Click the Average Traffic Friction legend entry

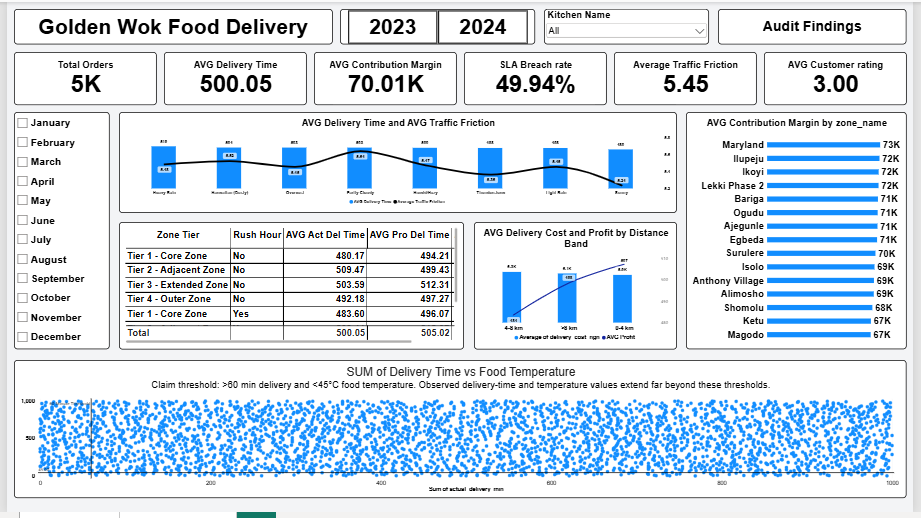419,201
